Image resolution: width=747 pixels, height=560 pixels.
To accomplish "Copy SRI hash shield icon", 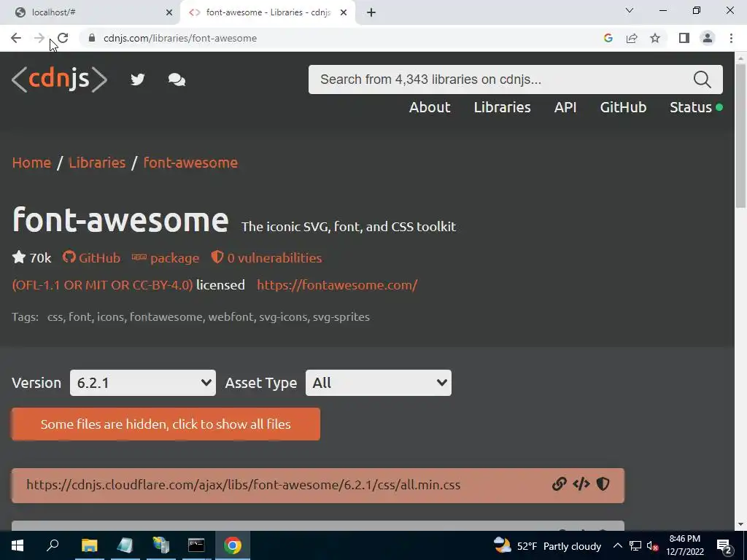I will coord(603,484).
